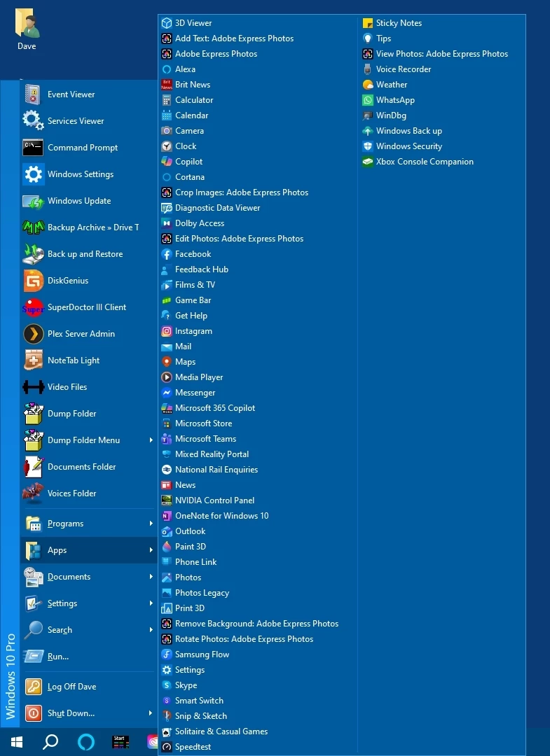Click the "OneNote for Windows 10" label
Viewport: 550px width, 756px height.
(222, 516)
